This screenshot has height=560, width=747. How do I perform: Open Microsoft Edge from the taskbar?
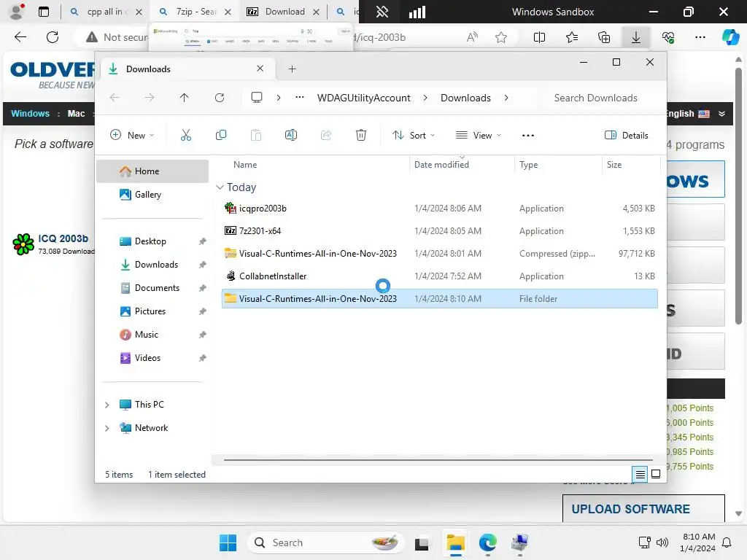click(487, 542)
